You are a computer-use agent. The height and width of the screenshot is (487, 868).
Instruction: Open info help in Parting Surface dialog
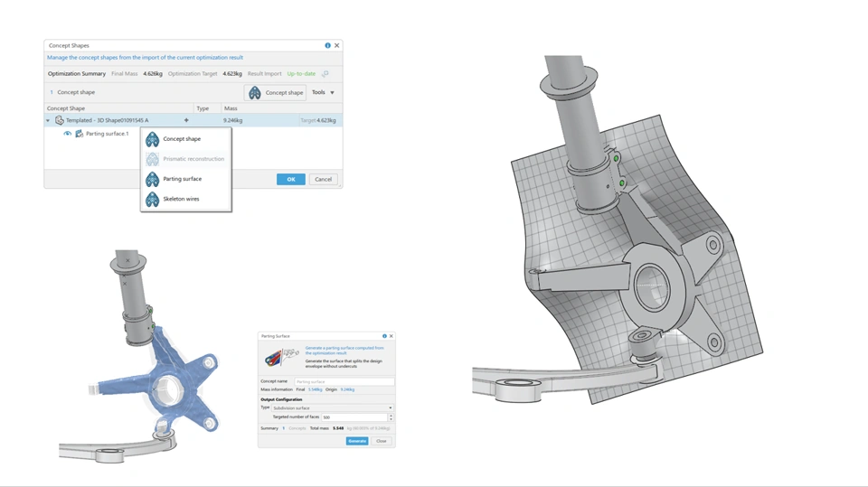[x=384, y=336]
